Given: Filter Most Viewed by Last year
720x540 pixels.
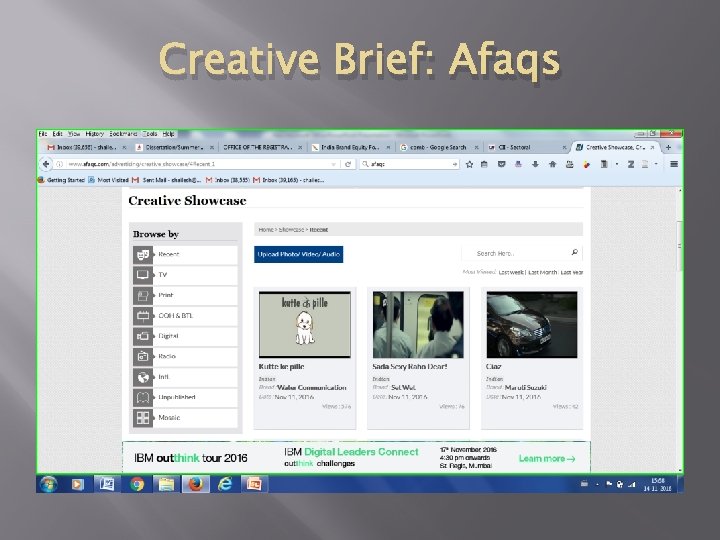Looking at the screenshot, I should coord(572,272).
